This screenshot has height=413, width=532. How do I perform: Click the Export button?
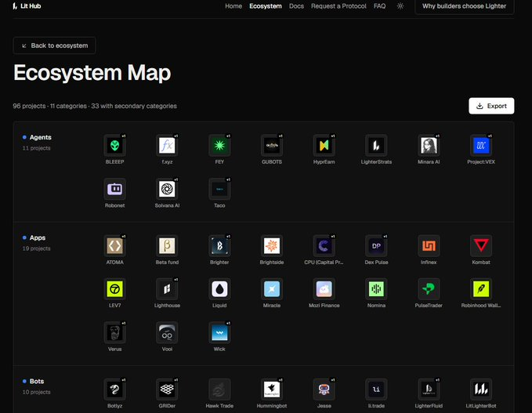pos(491,106)
